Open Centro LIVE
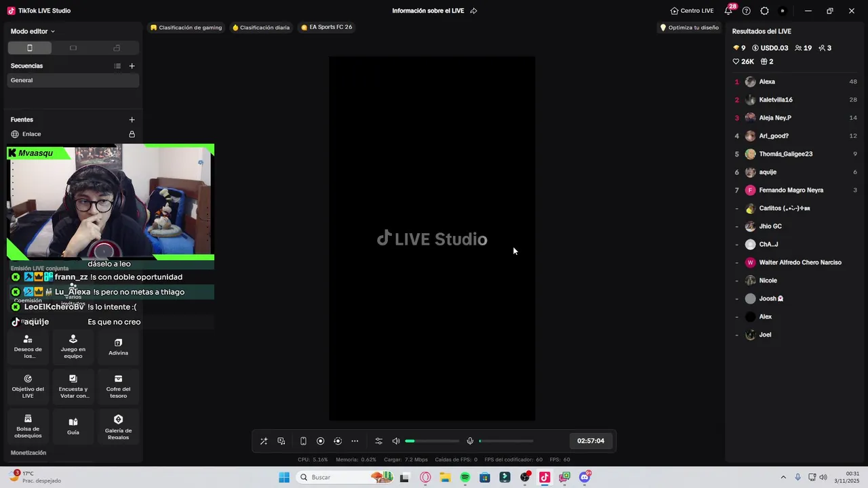 coord(692,11)
